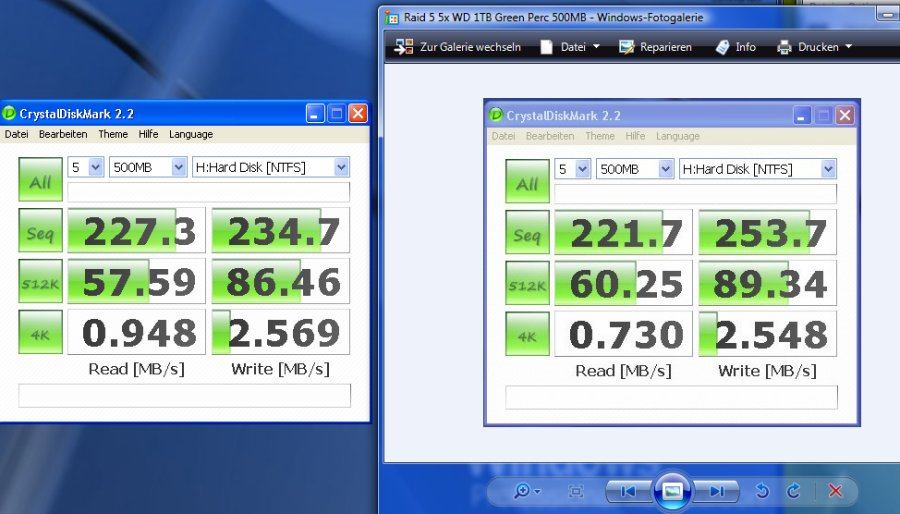Image resolution: width=900 pixels, height=514 pixels.
Task: Start the 4K benchmark in CrystalDiskMark
Action: tap(40, 332)
